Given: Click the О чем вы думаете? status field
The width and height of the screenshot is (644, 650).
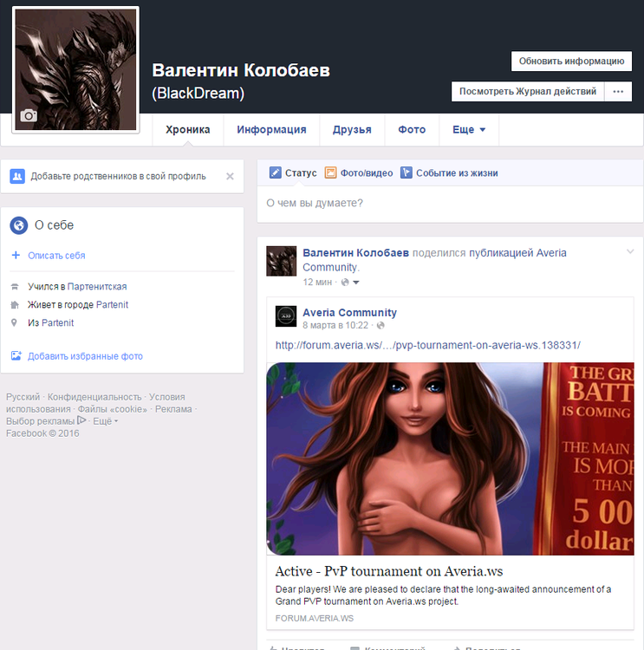Looking at the screenshot, I should pyautogui.click(x=450, y=204).
